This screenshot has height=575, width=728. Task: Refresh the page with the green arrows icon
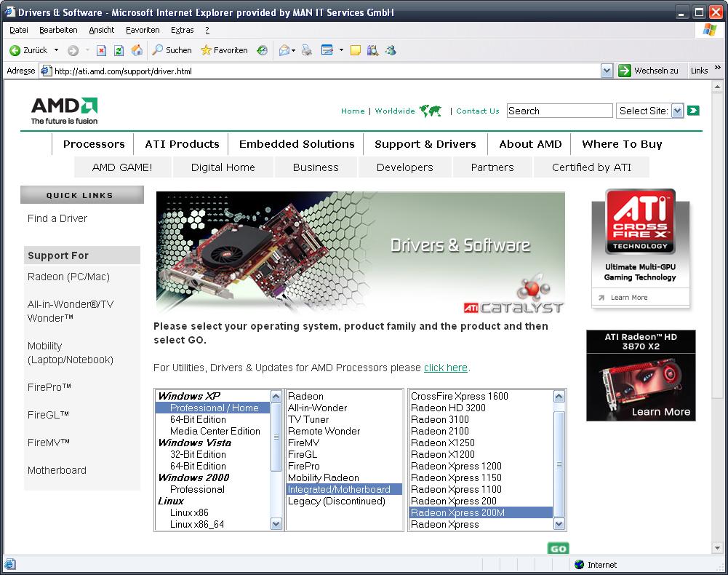tap(119, 50)
